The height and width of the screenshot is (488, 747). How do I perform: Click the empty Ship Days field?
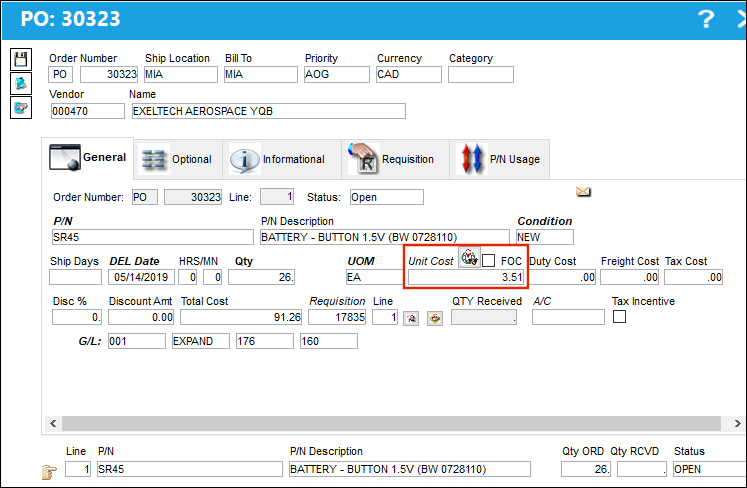[x=75, y=277]
